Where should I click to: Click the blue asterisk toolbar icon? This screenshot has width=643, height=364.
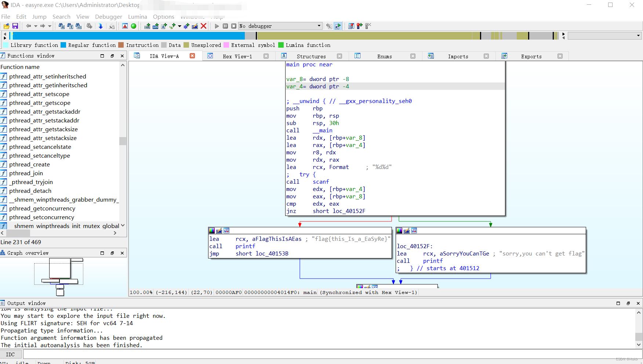[x=186, y=26]
